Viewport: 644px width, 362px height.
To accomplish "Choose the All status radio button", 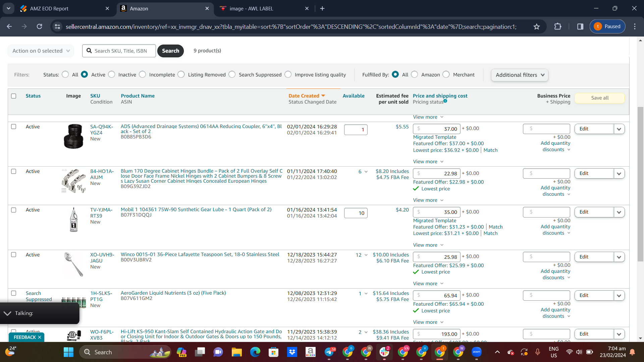I will pyautogui.click(x=65, y=74).
